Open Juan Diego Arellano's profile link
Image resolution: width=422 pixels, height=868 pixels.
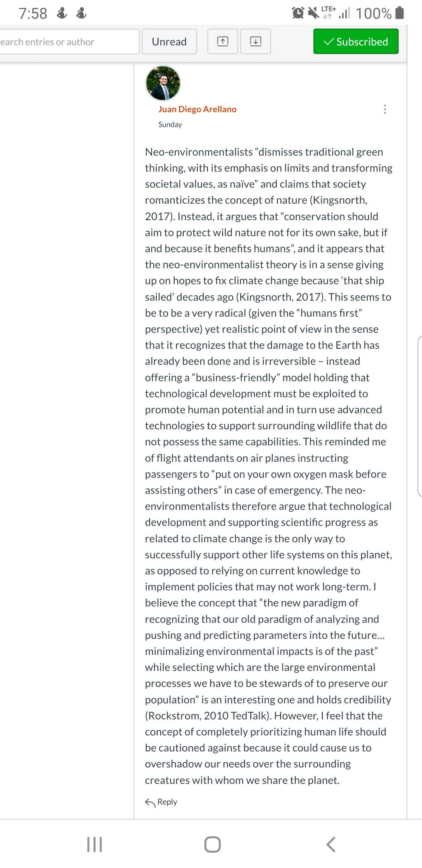pyautogui.click(x=197, y=109)
